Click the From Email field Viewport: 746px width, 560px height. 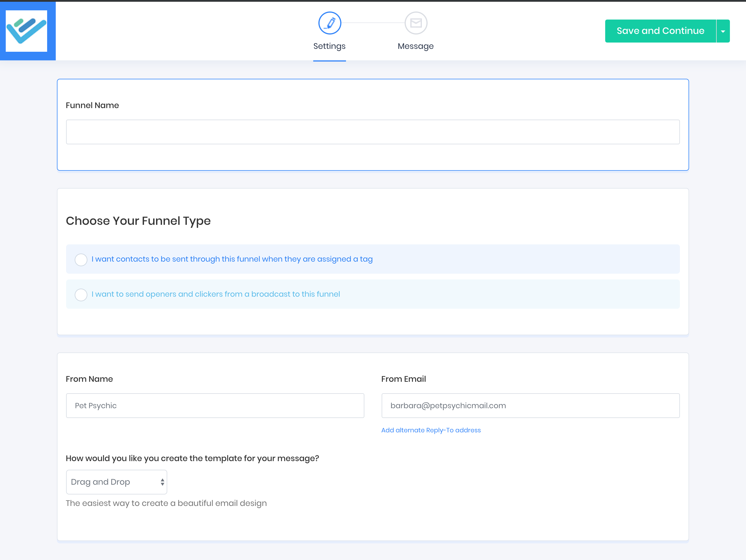point(530,406)
